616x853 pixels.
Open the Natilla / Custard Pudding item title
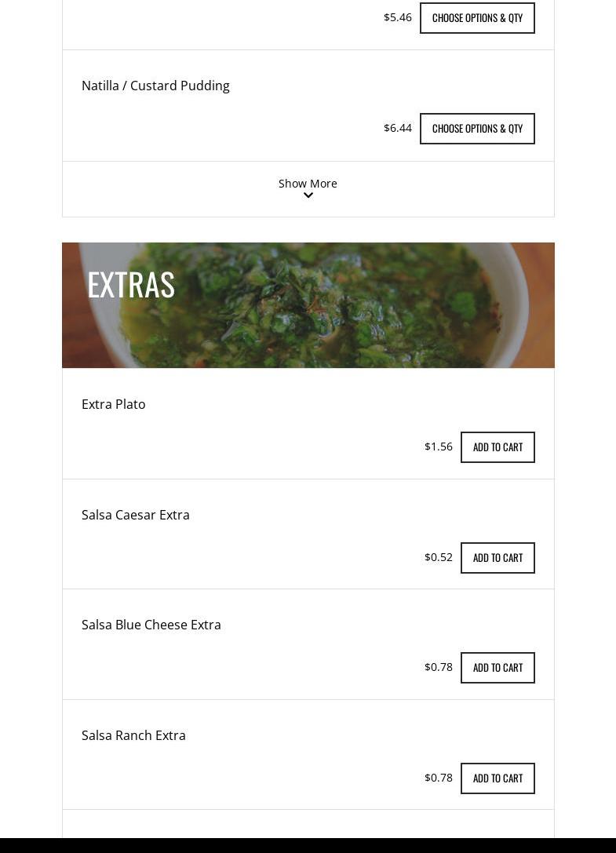[x=155, y=86]
